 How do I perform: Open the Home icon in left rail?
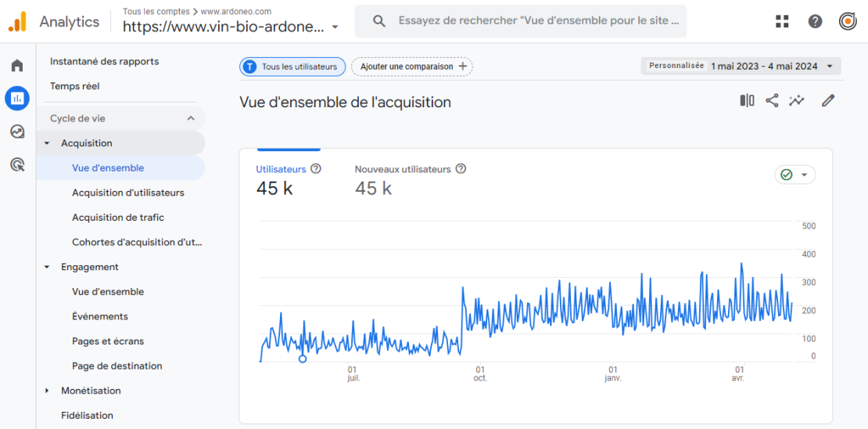tap(17, 66)
